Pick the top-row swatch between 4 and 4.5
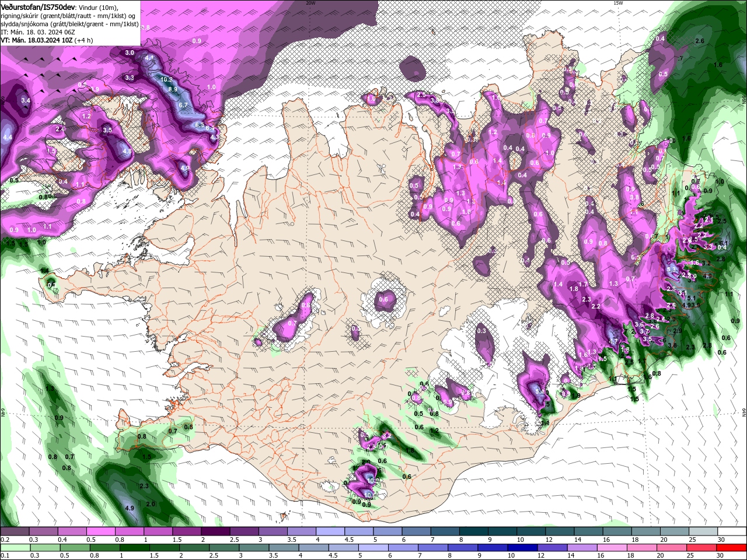This screenshot has height=560, width=747. click(x=330, y=531)
